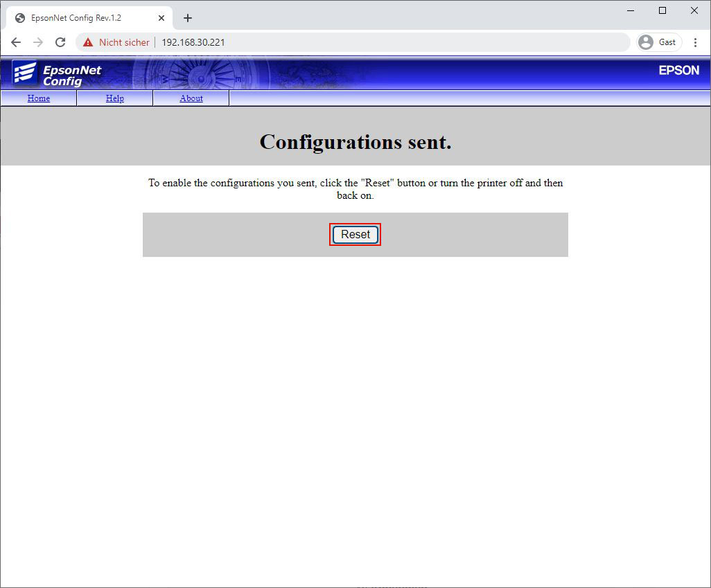Select the EpsonNet Config Rev.1.2 tab
This screenshot has width=711, height=588.
(76, 18)
